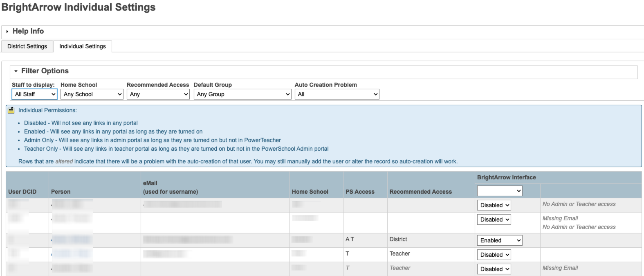Image resolution: width=644 pixels, height=276 pixels.
Task: Open the Enabled dropdown in District row
Action: 500,240
